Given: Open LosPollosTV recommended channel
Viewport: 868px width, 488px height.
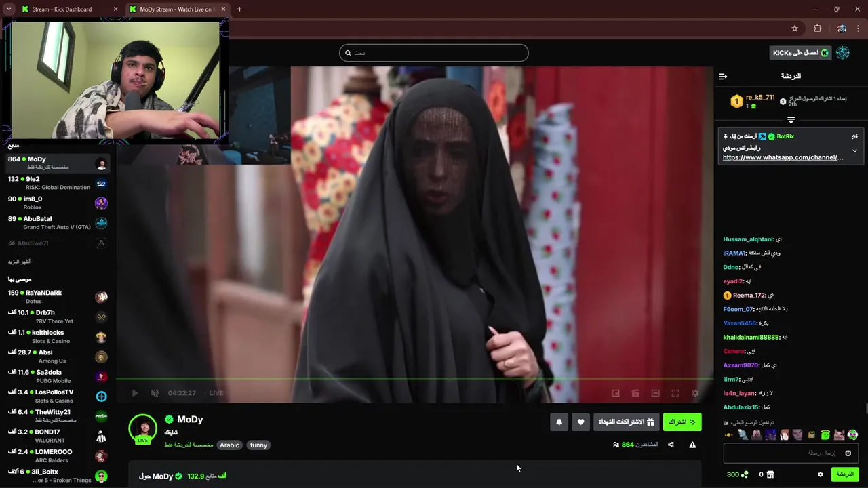Looking at the screenshot, I should click(58, 396).
